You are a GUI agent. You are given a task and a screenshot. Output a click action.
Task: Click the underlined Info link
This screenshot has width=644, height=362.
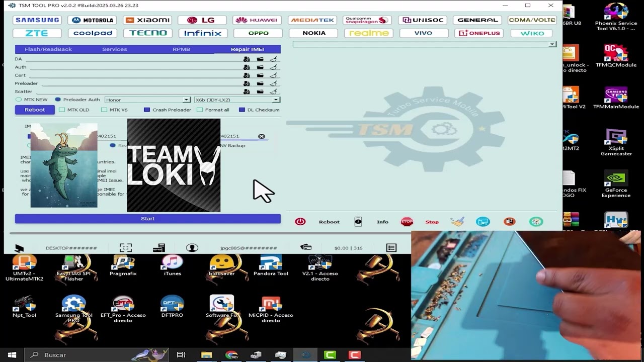click(x=382, y=222)
